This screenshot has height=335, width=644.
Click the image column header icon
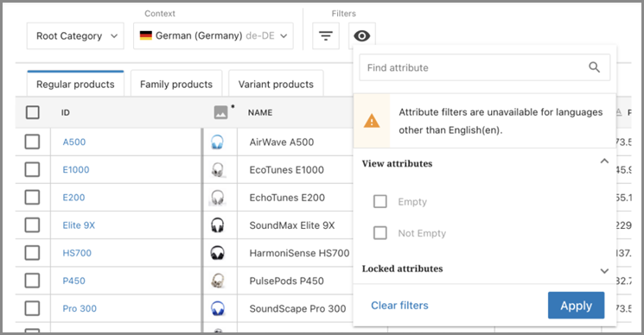click(221, 112)
